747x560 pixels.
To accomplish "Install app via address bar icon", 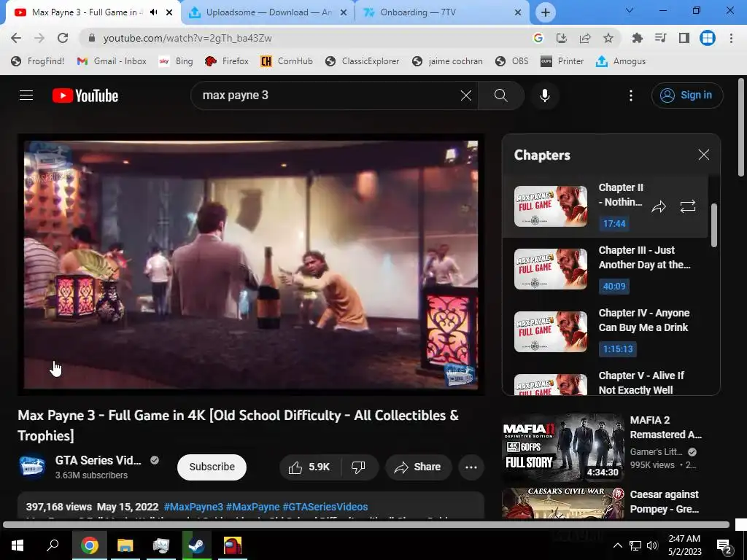I will [562, 38].
